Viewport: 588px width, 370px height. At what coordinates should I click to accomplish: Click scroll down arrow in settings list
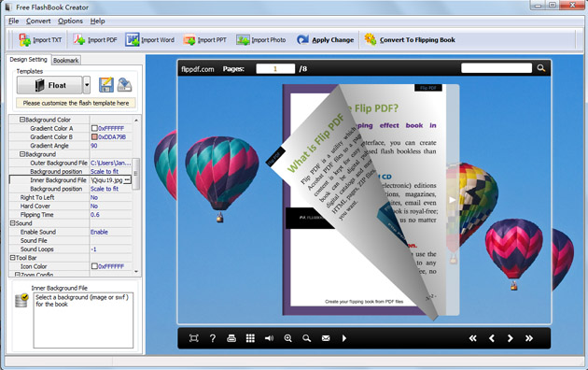coord(136,272)
